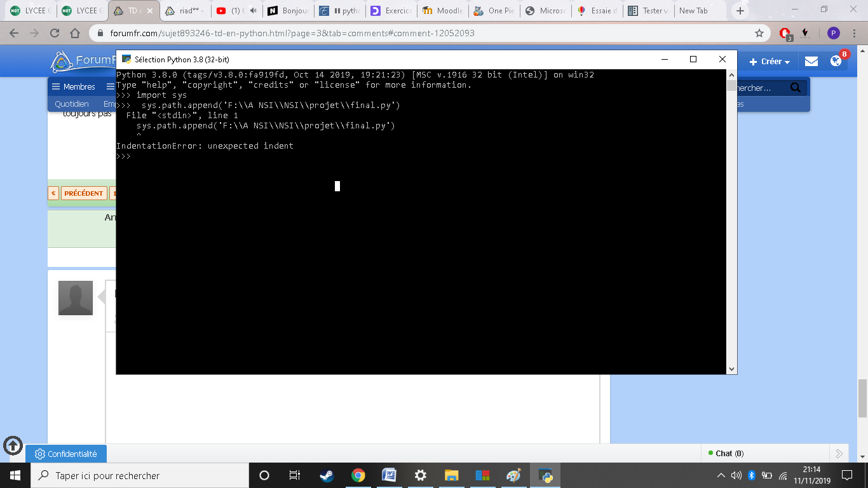Show hidden system tray icons
Viewport: 868px width, 488px height.
[721, 475]
